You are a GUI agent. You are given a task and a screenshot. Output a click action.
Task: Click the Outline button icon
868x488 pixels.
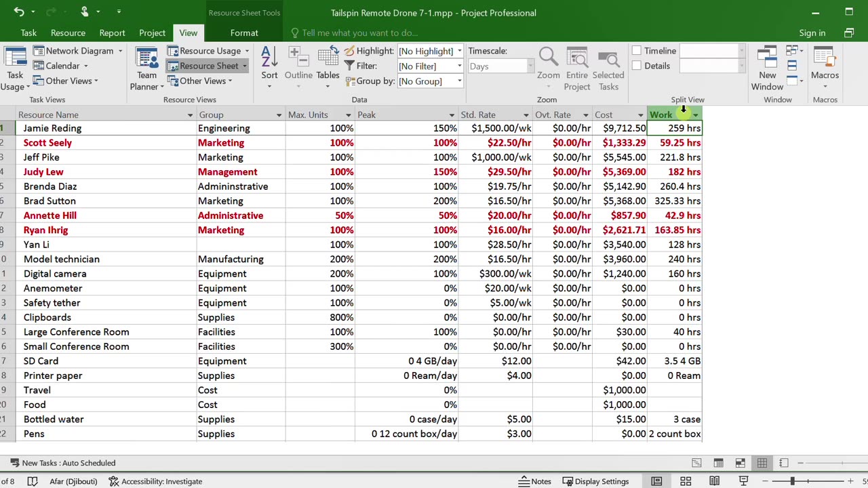pos(298,57)
